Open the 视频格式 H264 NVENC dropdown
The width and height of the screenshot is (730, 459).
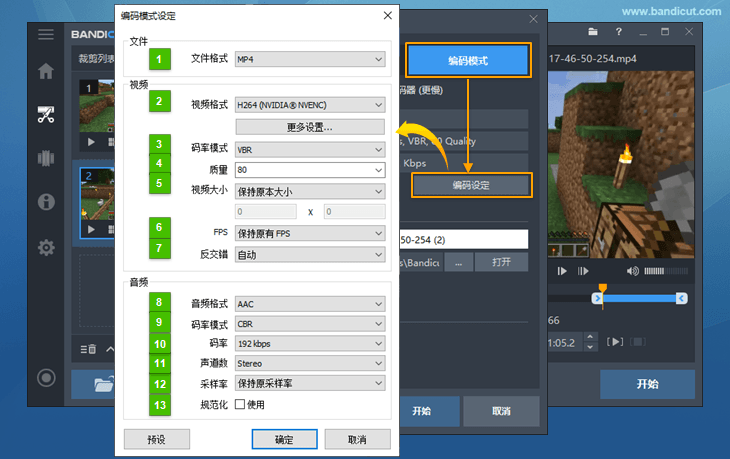pyautogui.click(x=309, y=104)
